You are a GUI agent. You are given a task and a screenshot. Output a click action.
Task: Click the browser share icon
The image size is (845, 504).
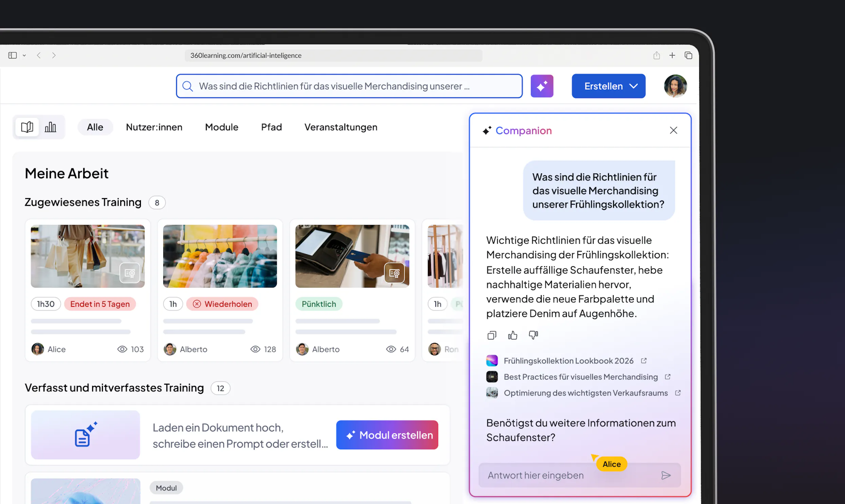point(657,55)
